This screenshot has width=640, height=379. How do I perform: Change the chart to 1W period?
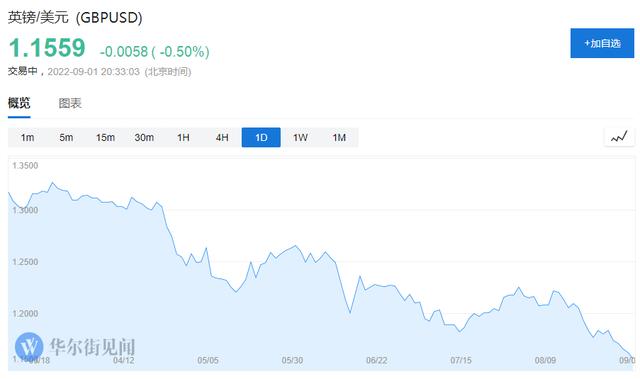click(x=300, y=137)
